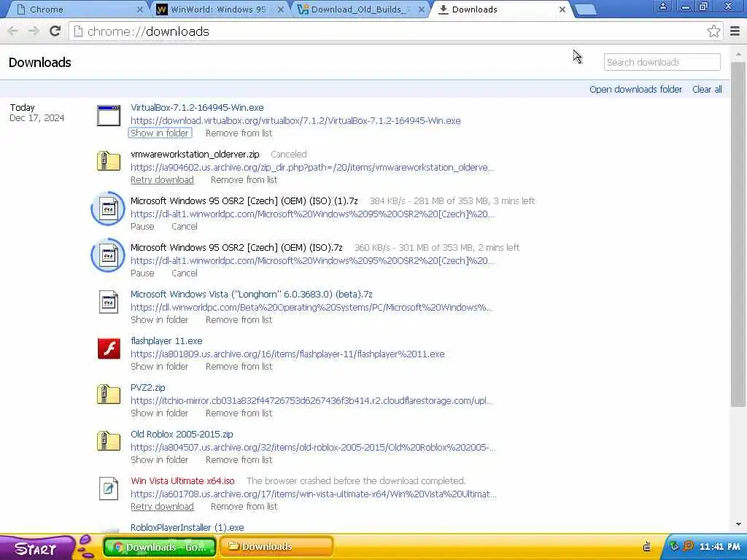The image size is (747, 560).
Task: Cancel the Windows 95 OSR2 (ISO).7z download
Action: point(185,273)
